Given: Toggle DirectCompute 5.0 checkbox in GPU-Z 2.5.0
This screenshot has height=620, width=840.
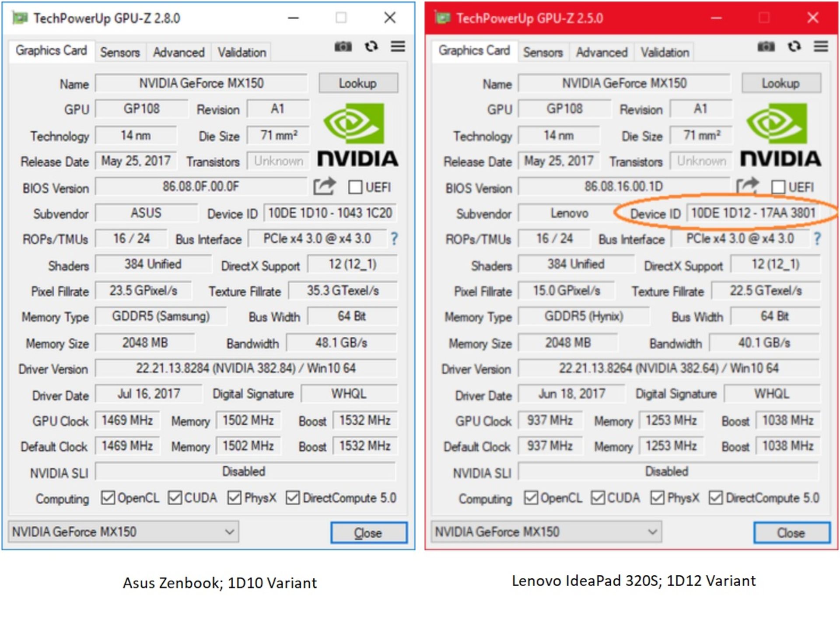Looking at the screenshot, I should [716, 498].
